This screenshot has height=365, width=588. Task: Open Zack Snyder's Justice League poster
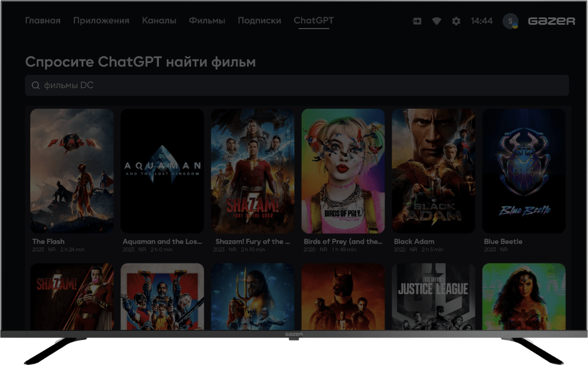click(433, 297)
